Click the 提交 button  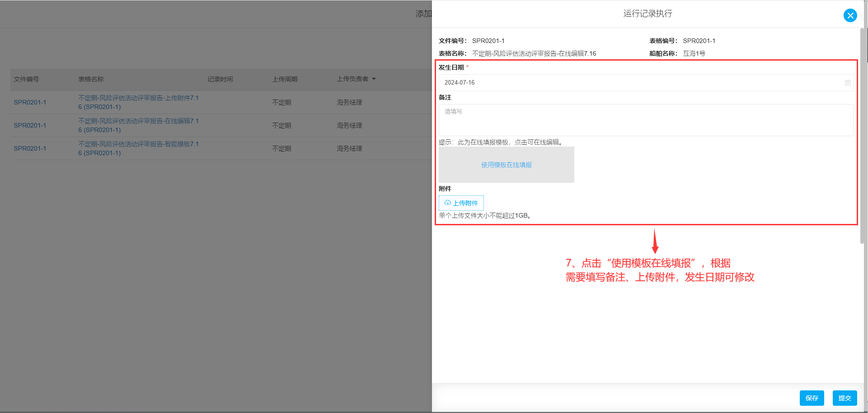(x=845, y=398)
